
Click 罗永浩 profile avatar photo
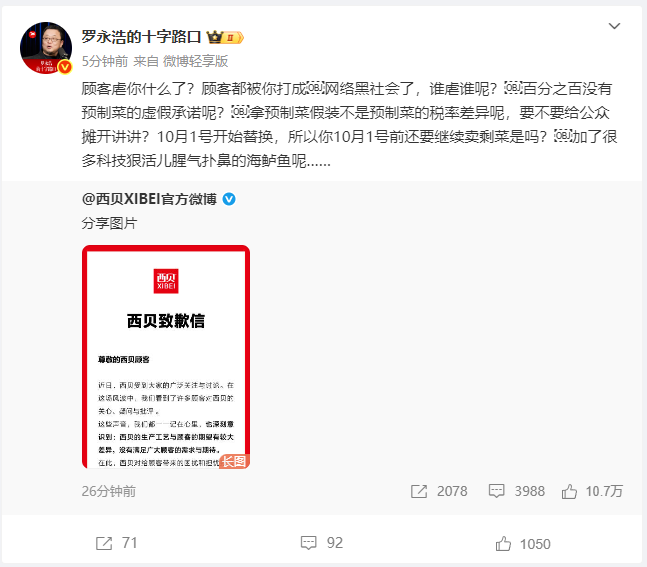(x=46, y=48)
